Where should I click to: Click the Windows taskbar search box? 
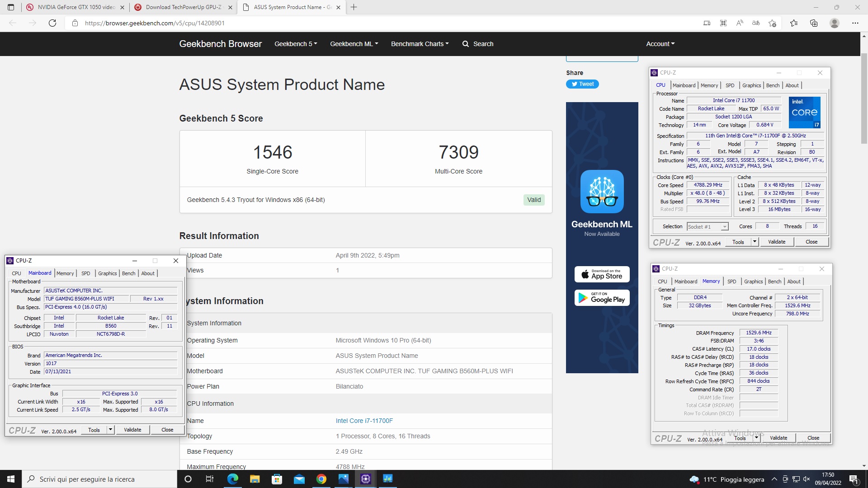99,479
